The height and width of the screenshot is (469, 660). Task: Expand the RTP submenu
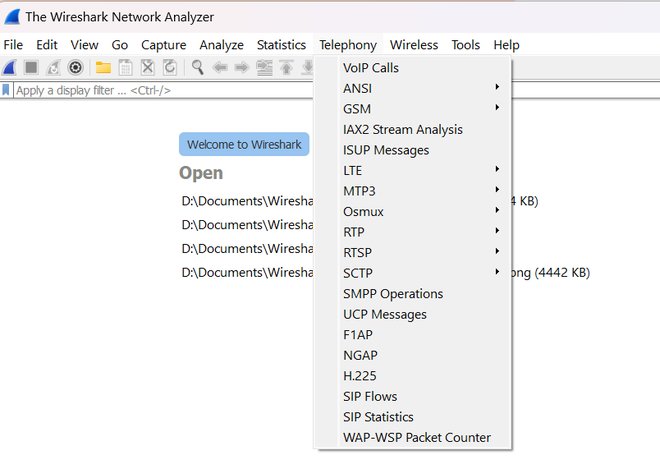(420, 232)
